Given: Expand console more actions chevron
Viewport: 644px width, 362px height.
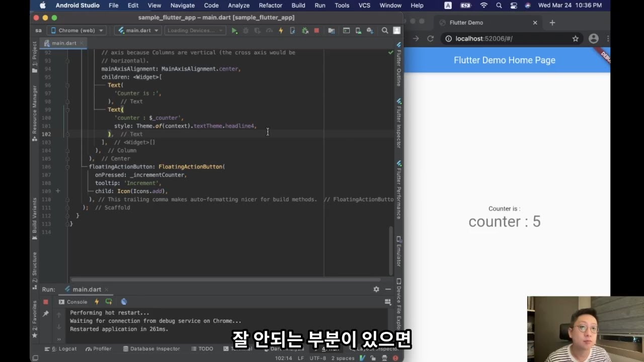Looking at the screenshot, I should (x=59, y=339).
